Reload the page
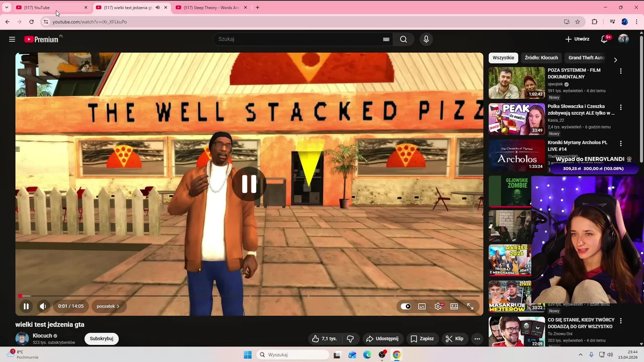 31,22
